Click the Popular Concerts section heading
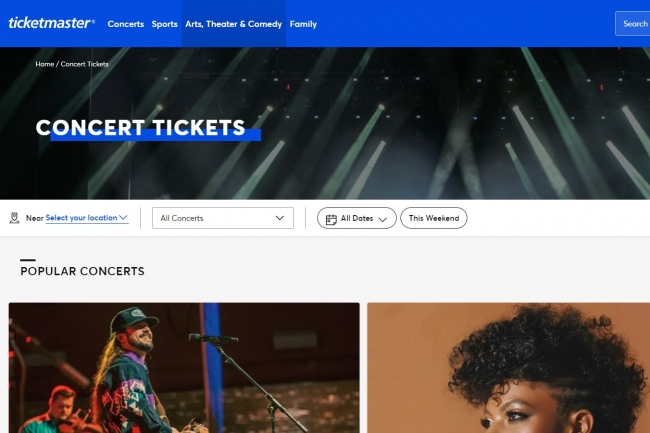 pyautogui.click(x=82, y=271)
